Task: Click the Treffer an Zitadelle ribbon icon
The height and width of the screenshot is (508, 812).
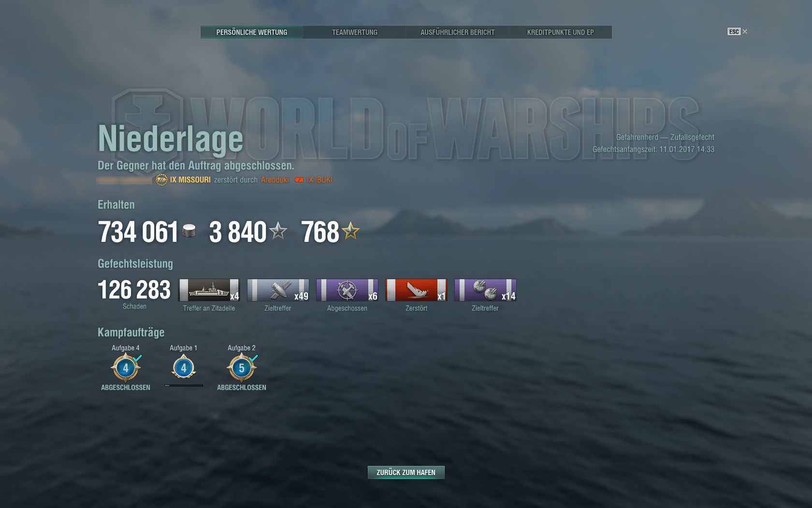Action: 209,290
